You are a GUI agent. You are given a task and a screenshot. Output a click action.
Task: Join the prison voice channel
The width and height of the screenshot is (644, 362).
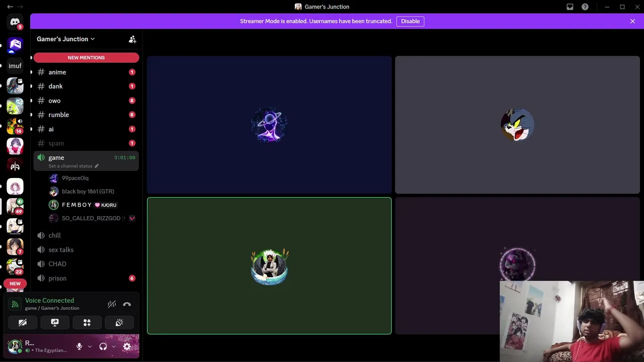tap(86, 278)
